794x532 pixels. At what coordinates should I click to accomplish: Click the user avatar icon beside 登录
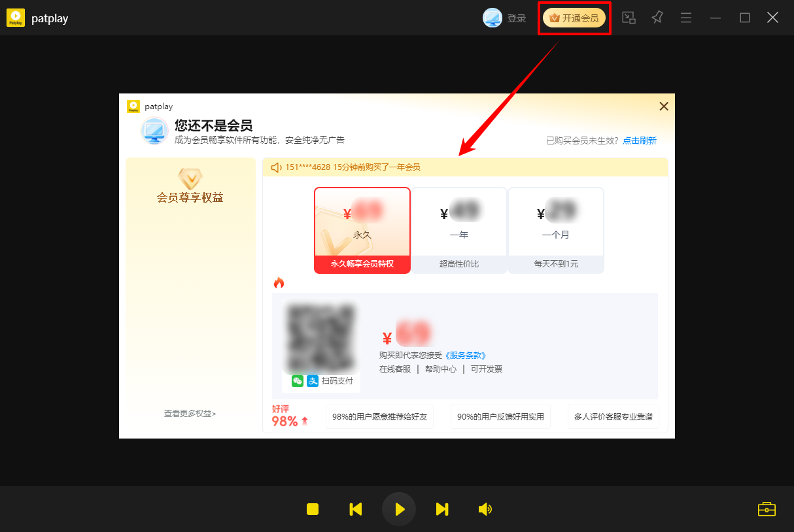tap(492, 18)
